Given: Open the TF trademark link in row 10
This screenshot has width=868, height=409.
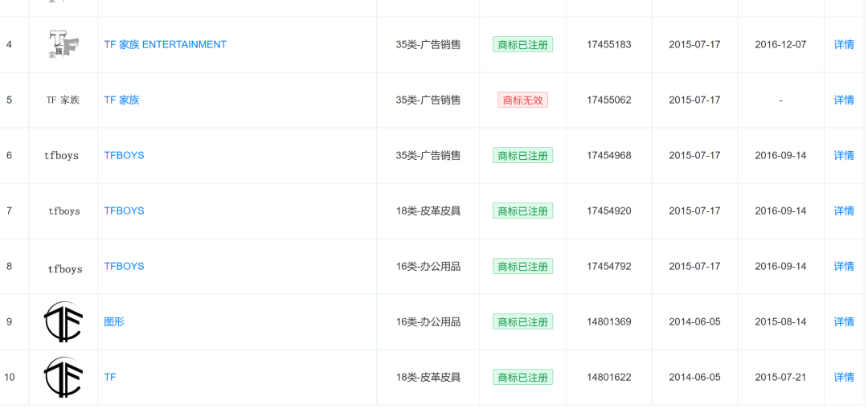Looking at the screenshot, I should [x=110, y=377].
